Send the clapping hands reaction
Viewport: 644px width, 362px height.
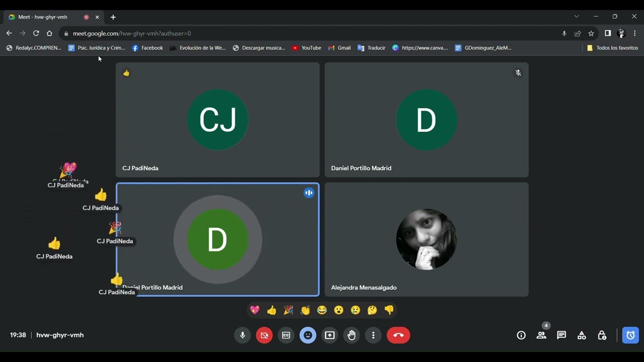pyautogui.click(x=305, y=310)
